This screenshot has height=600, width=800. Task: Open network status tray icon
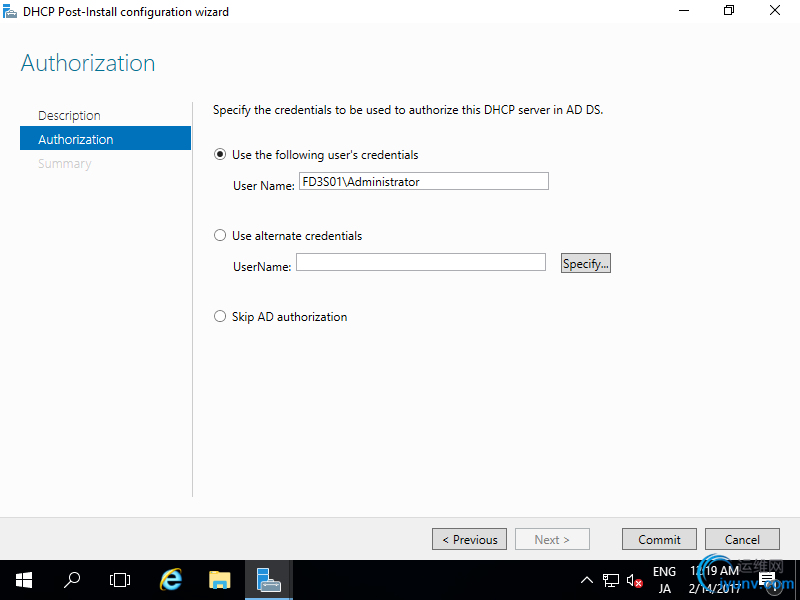pos(610,580)
